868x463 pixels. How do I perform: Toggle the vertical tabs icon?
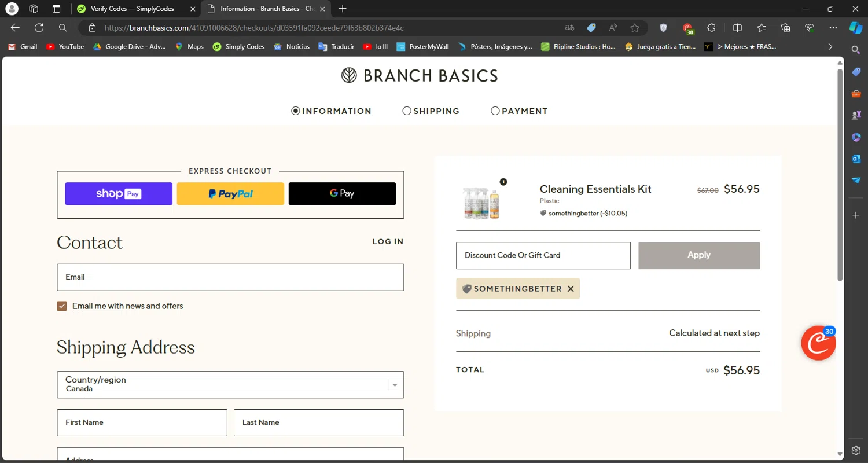(56, 9)
